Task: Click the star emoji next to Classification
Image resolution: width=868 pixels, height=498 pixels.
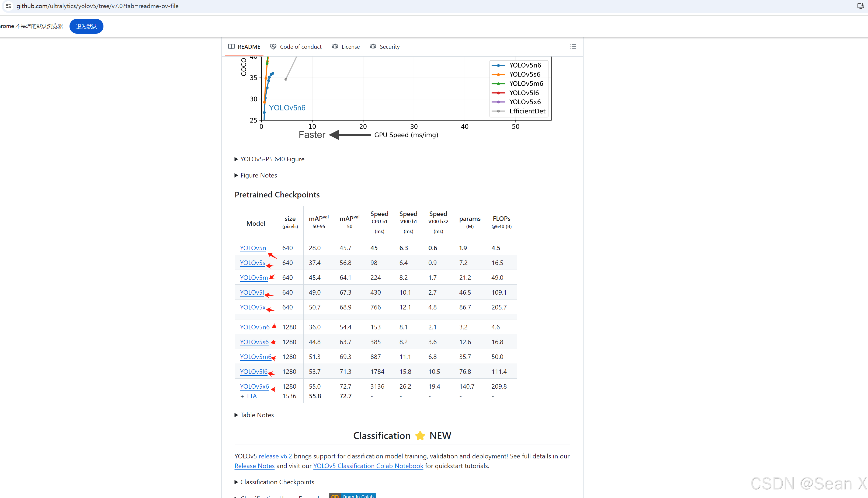Action: (x=420, y=436)
